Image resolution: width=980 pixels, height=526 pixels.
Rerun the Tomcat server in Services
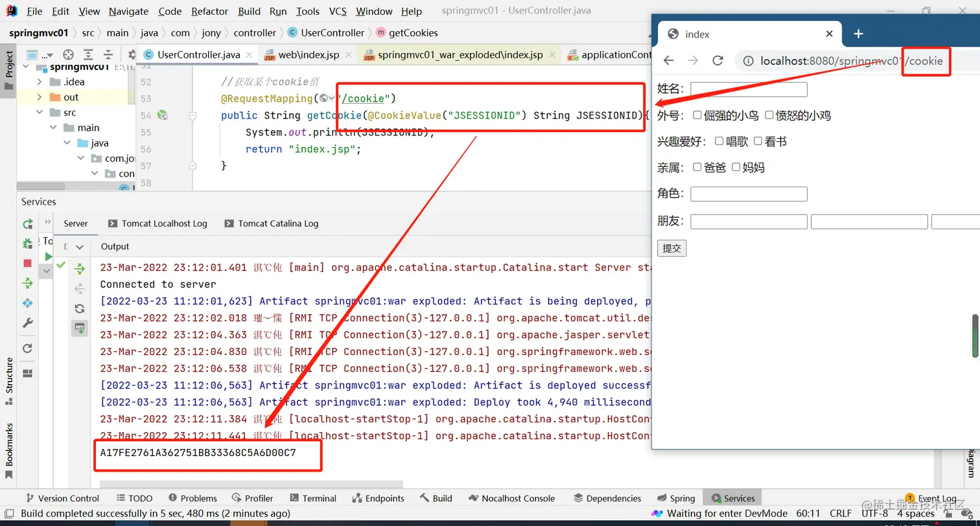(x=27, y=223)
